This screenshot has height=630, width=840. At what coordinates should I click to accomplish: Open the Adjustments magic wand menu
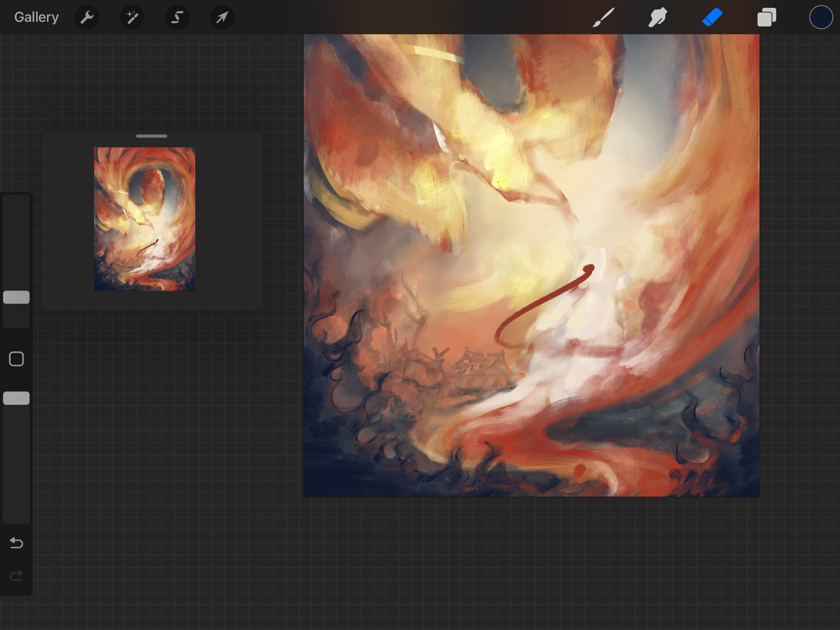(132, 17)
